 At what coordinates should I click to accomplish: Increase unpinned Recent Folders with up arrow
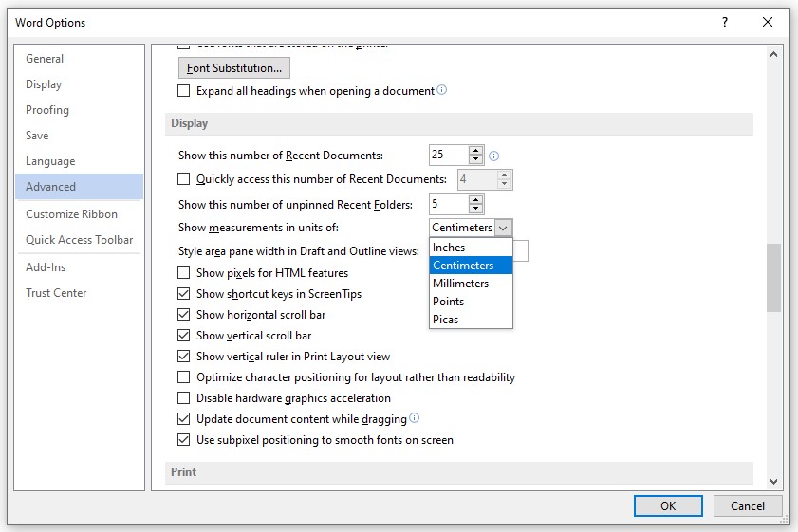tap(475, 200)
